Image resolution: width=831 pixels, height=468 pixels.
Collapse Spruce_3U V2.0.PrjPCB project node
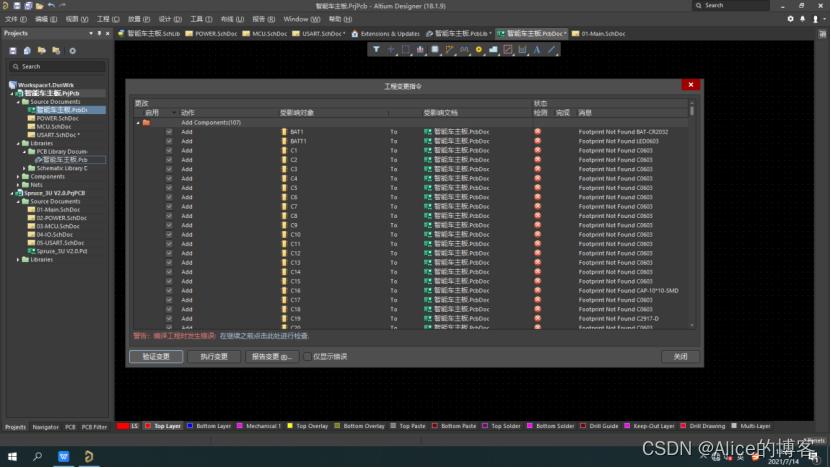click(x=12, y=193)
